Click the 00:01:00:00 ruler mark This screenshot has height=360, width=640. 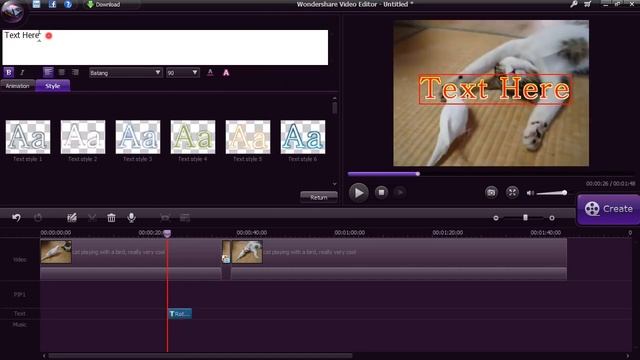pos(350,233)
